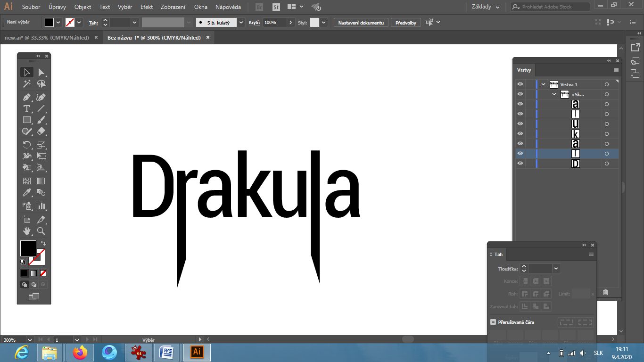This screenshot has width=644, height=362.
Task: Select the Rotate tool
Action: pyautogui.click(x=27, y=144)
